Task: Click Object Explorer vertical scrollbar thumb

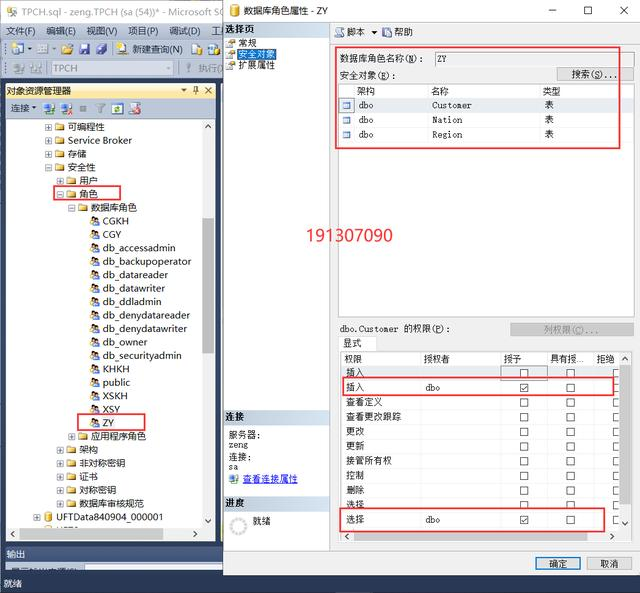Action: [x=208, y=285]
